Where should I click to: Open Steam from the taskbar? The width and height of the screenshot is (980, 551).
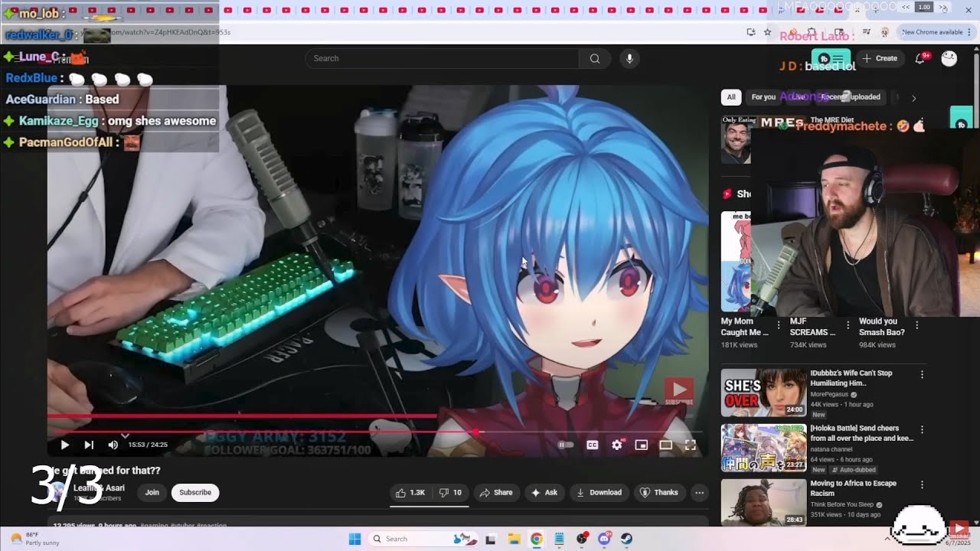(x=626, y=539)
